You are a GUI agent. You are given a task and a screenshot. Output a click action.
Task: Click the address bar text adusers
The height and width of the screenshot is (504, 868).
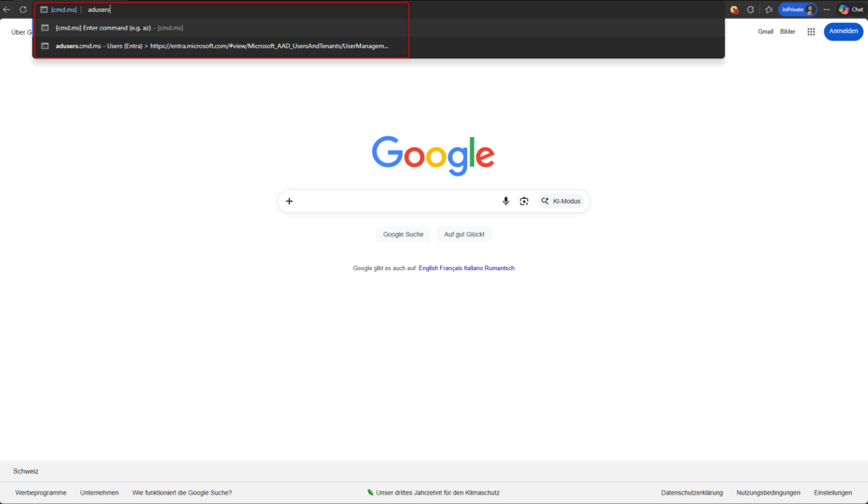[x=99, y=9]
